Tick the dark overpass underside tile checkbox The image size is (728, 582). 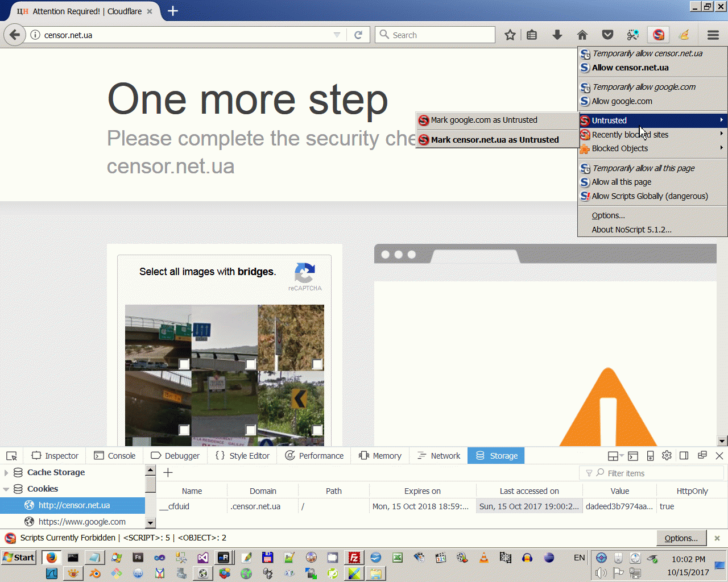pos(184,430)
